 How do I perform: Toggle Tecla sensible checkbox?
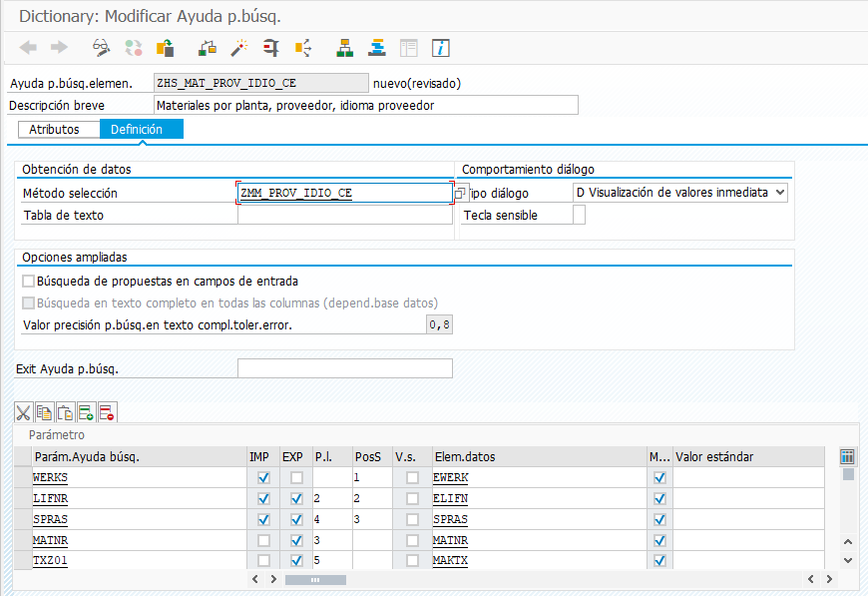(x=579, y=215)
